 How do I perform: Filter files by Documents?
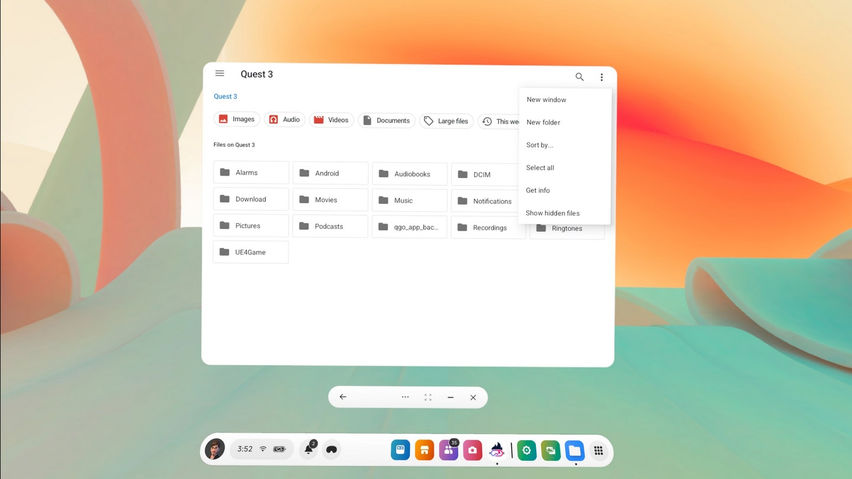[386, 121]
